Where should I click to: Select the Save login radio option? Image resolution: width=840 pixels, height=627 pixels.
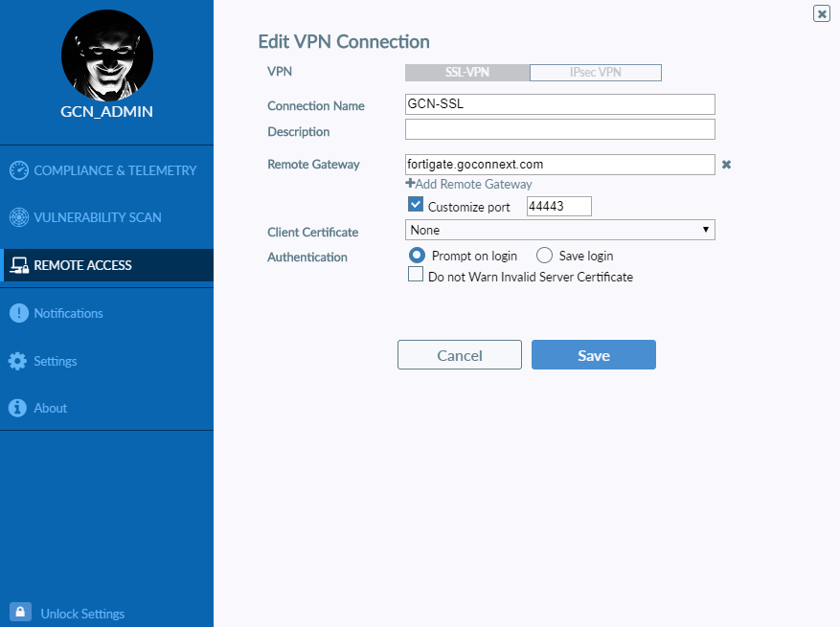point(544,256)
